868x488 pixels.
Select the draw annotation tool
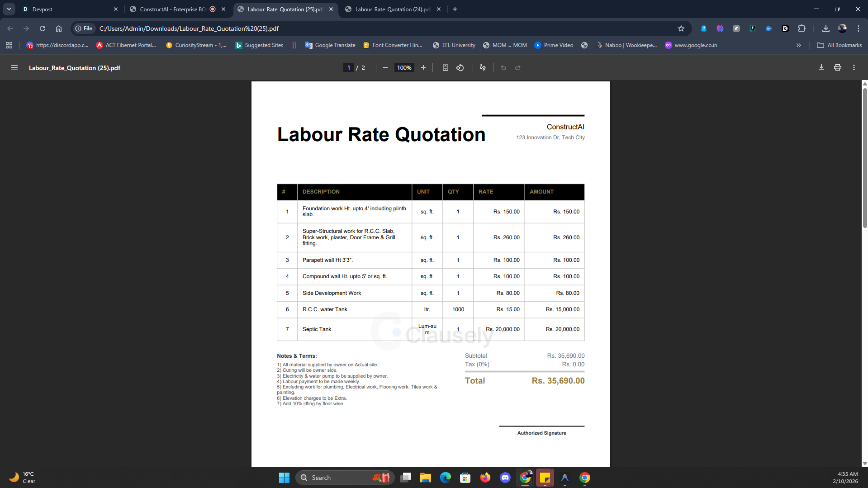[x=483, y=68]
